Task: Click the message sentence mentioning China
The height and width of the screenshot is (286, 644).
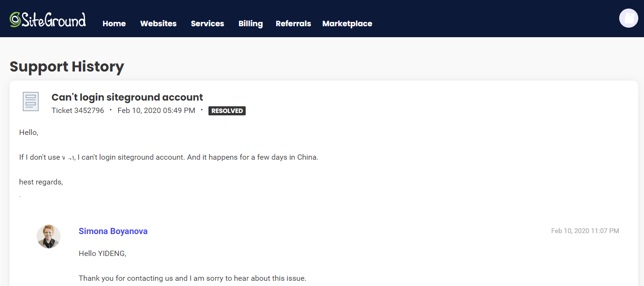Action: pyautogui.click(x=168, y=157)
